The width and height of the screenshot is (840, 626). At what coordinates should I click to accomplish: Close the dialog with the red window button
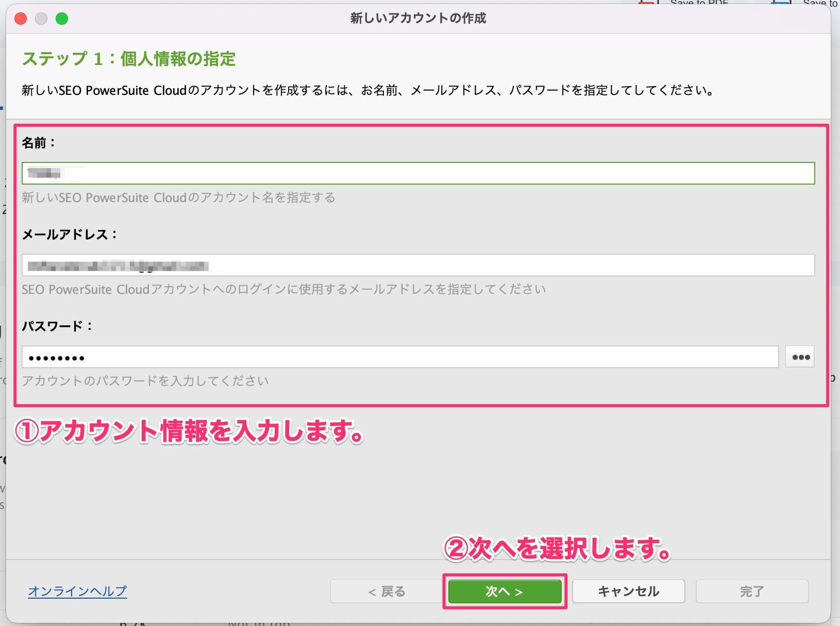pos(21,19)
